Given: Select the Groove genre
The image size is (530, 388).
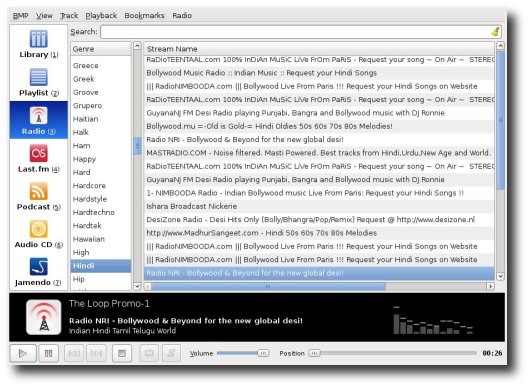Looking at the screenshot, I should click(x=101, y=92).
